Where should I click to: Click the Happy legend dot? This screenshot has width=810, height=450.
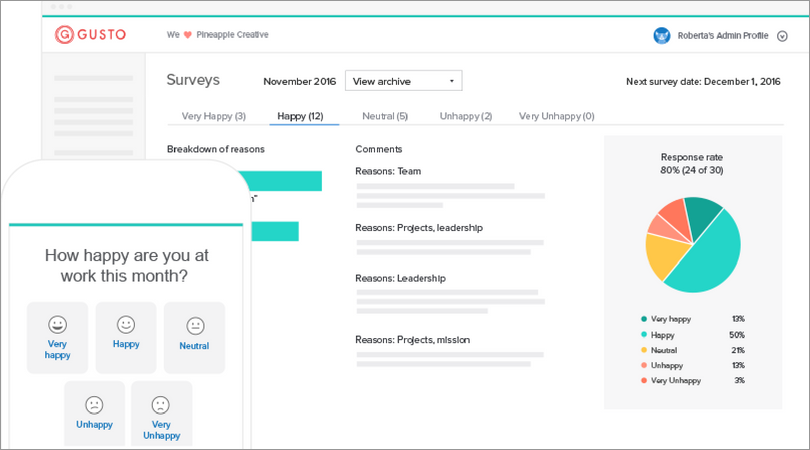(644, 335)
